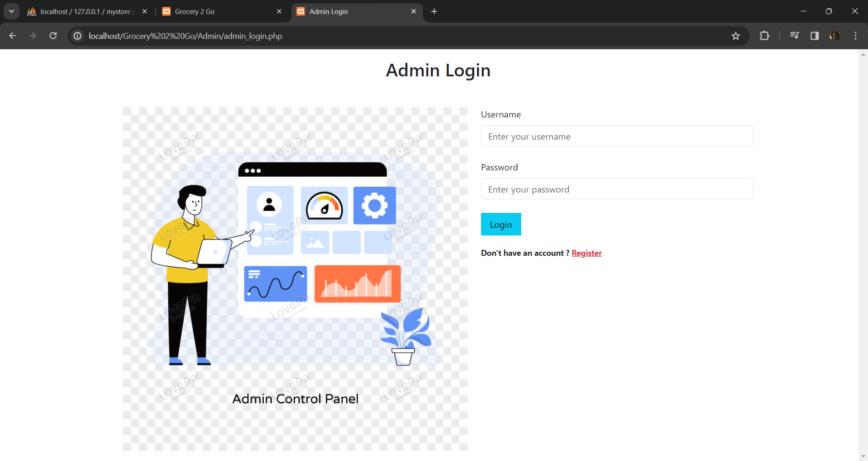View site information icon in address bar
Screen dimensions: 868x461
78,36
